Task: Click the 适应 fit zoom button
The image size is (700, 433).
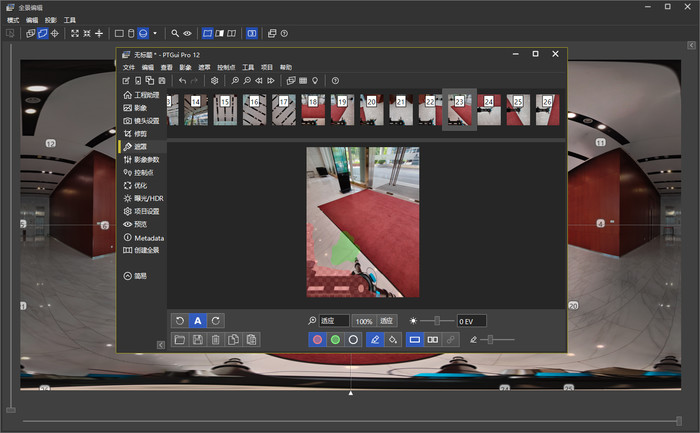Action: tap(386, 321)
